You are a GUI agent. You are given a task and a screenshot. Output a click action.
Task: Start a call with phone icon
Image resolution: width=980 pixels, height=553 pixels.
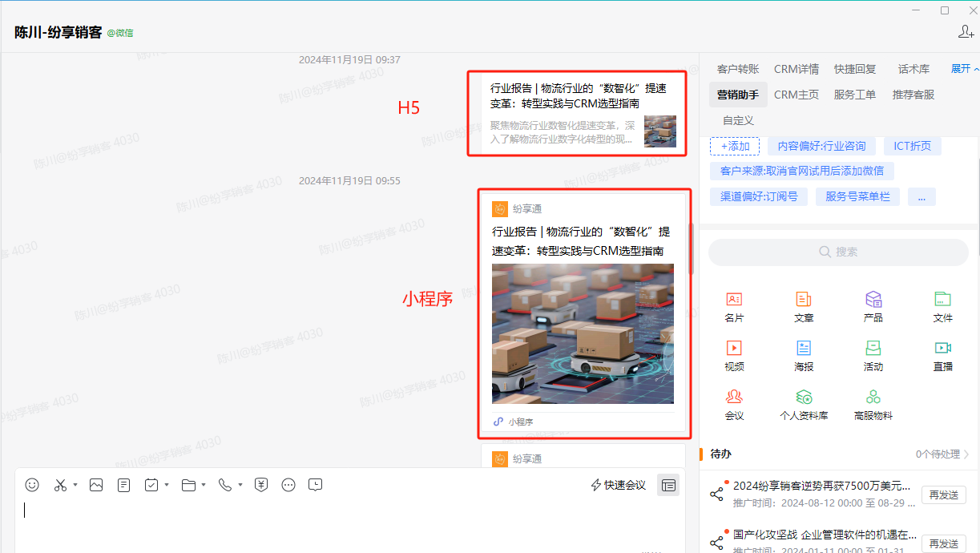(224, 485)
